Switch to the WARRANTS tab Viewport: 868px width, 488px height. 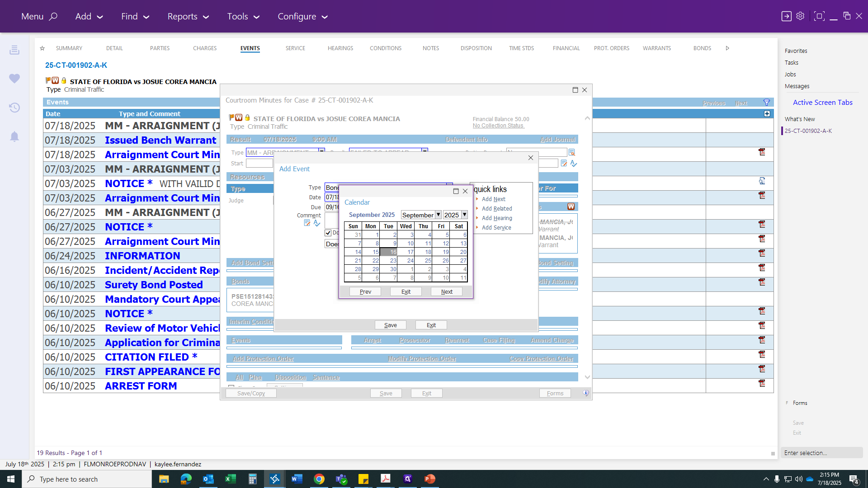(657, 48)
